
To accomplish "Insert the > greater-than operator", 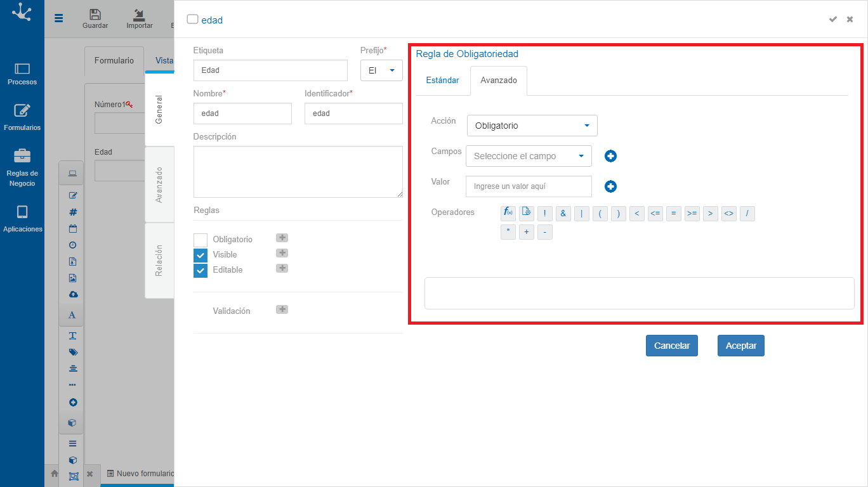I will (710, 214).
